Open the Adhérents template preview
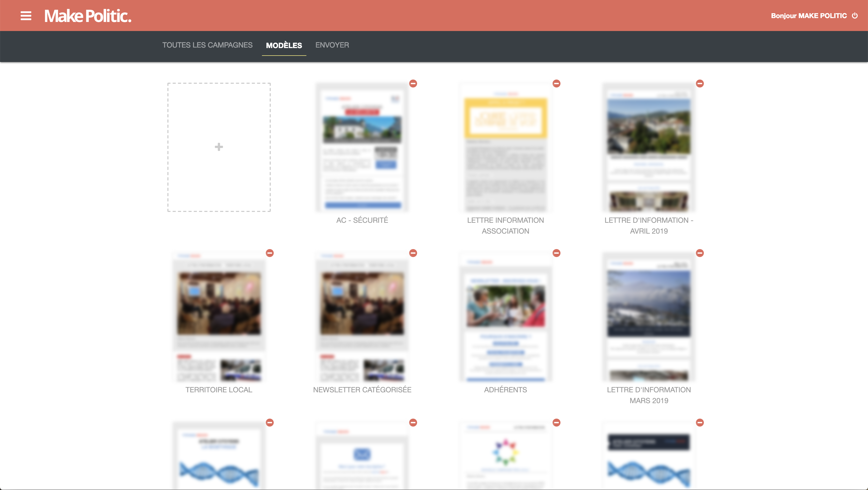The height and width of the screenshot is (490, 868). (x=506, y=317)
